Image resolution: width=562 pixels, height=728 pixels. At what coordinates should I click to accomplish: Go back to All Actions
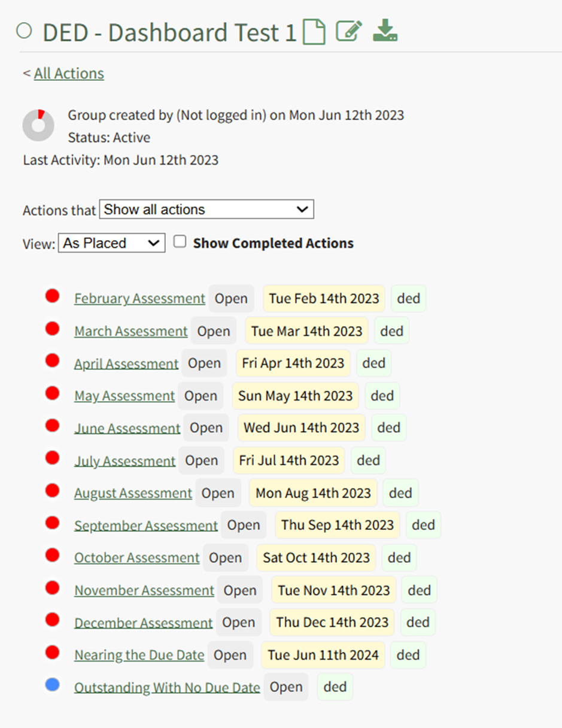69,74
